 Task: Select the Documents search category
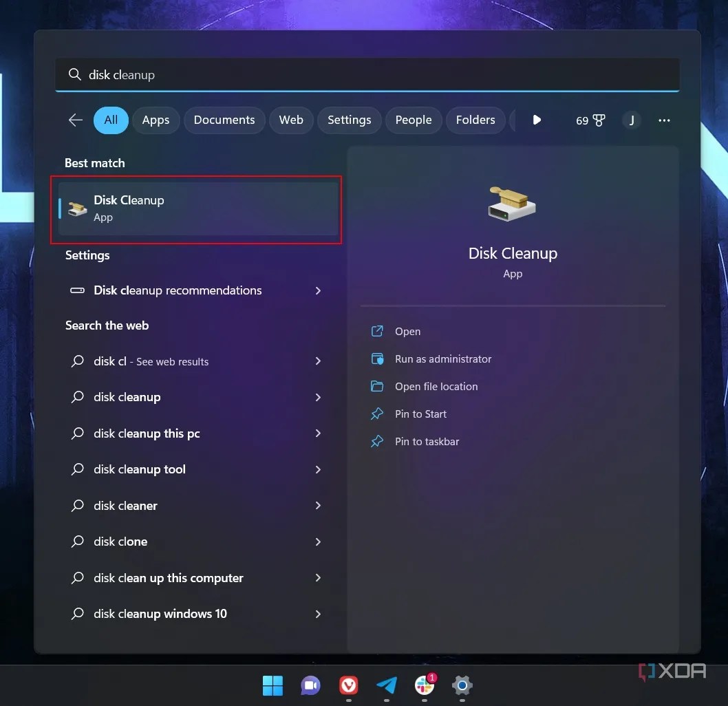click(224, 120)
